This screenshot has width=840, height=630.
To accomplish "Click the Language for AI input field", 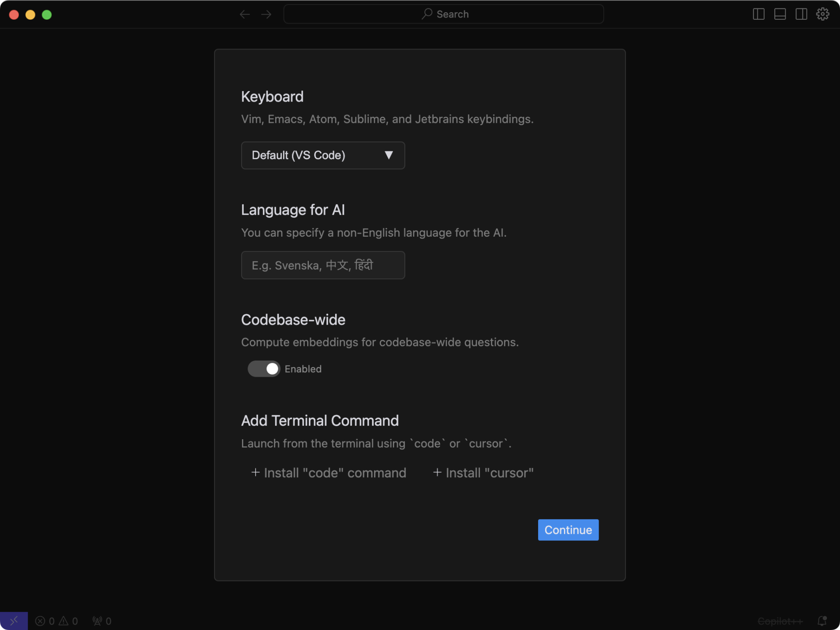I will point(322,265).
